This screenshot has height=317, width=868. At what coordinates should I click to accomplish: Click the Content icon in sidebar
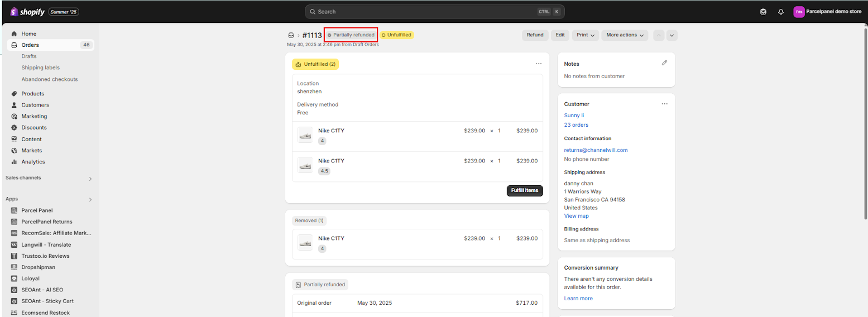tap(14, 139)
